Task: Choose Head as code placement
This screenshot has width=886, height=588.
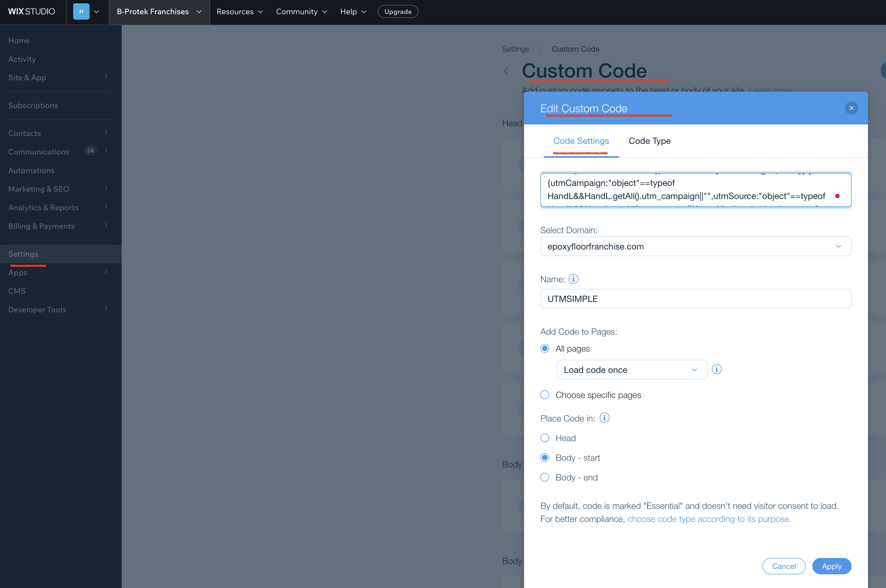Action: [x=545, y=438]
